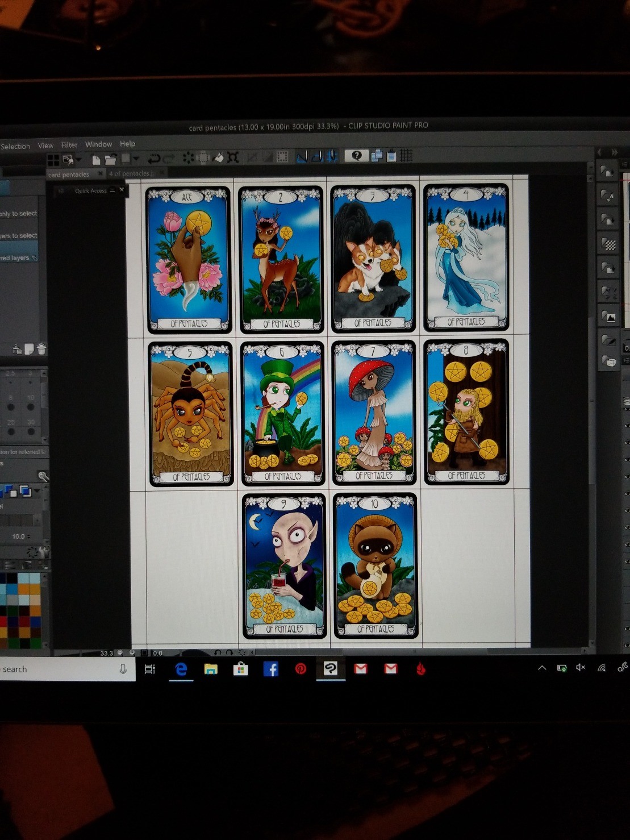Click the Open file folder icon
This screenshot has width=630, height=840.
110,159
